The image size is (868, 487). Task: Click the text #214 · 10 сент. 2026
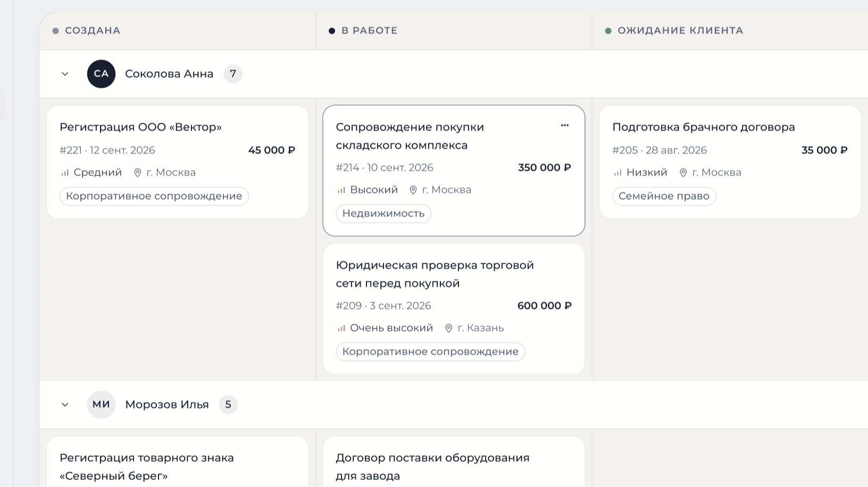(x=385, y=168)
